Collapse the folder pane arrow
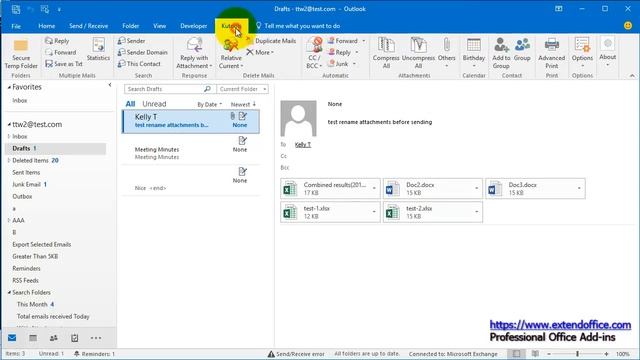Screen dimensions: 640x360 [110, 85]
